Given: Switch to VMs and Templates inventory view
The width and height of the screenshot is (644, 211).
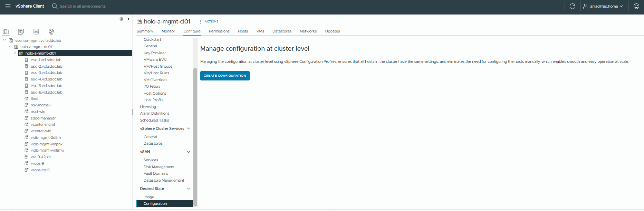Looking at the screenshot, I should pos(21,32).
